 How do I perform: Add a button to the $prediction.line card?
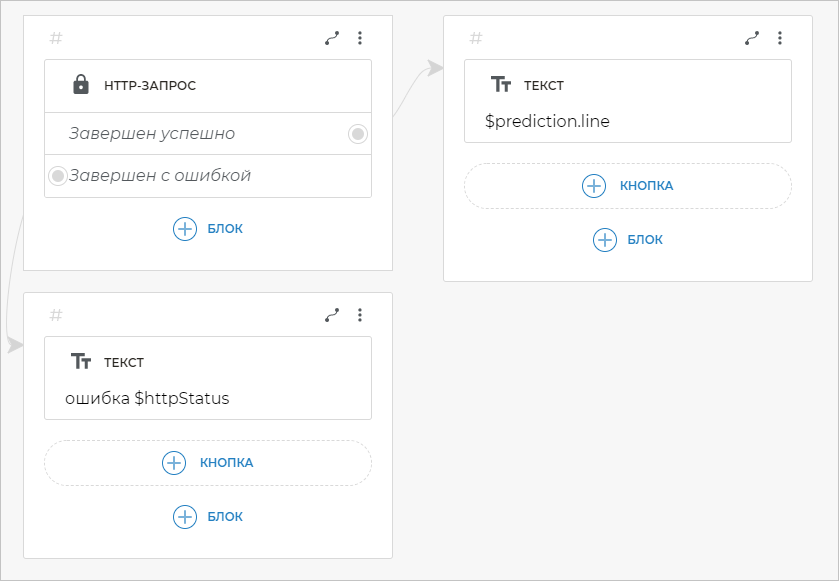coord(628,186)
